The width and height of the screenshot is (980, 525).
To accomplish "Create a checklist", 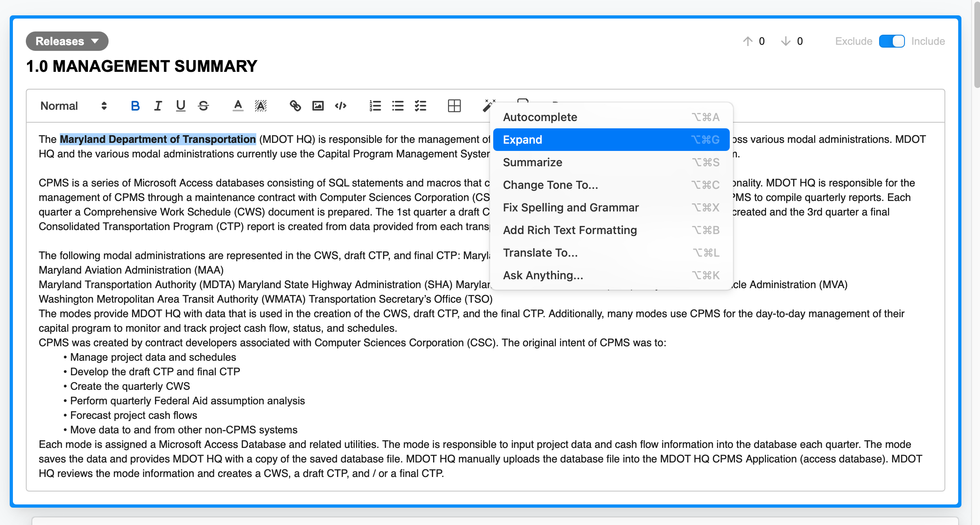I will tap(420, 106).
